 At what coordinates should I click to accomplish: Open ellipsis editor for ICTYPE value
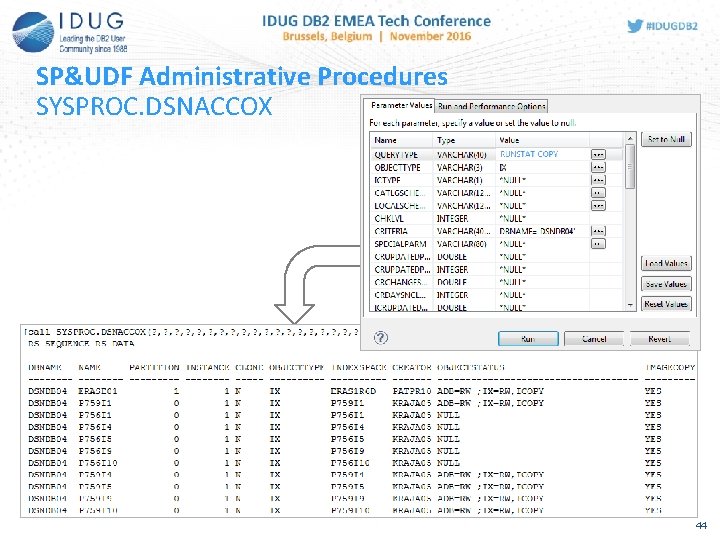click(598, 180)
